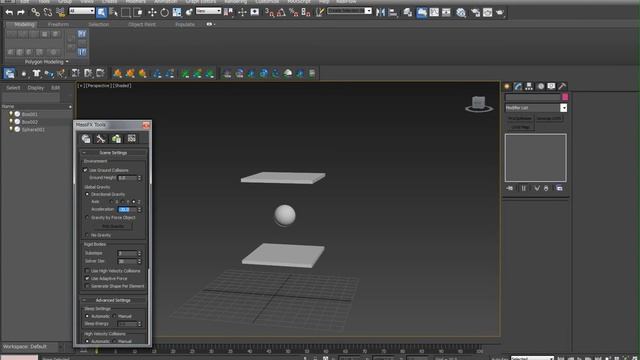Click the Mirror tool icon
Viewport: 640px width, 360px height.
coord(380,12)
